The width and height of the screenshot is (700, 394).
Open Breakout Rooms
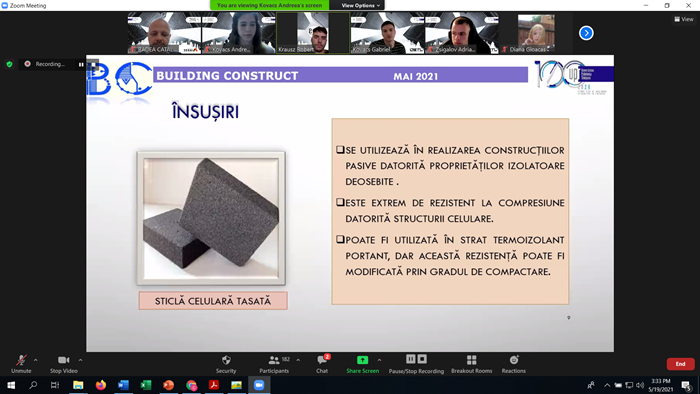click(x=471, y=364)
